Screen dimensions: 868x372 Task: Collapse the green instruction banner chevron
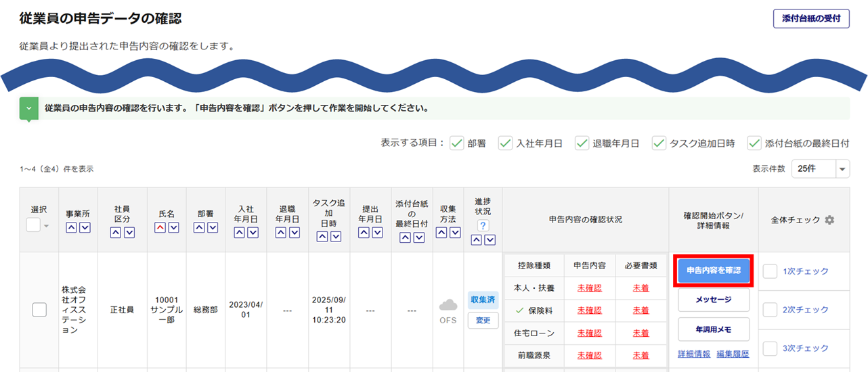point(28,108)
